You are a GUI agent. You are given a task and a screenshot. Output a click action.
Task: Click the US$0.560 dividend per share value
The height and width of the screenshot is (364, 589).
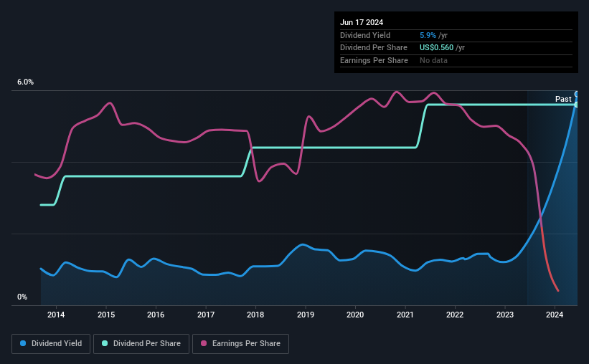[436, 48]
